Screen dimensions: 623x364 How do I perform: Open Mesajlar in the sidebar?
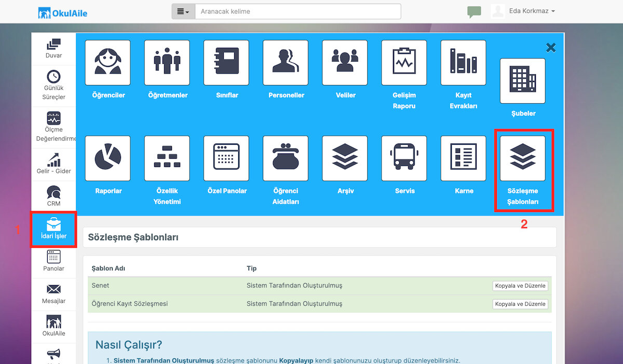coord(53,293)
